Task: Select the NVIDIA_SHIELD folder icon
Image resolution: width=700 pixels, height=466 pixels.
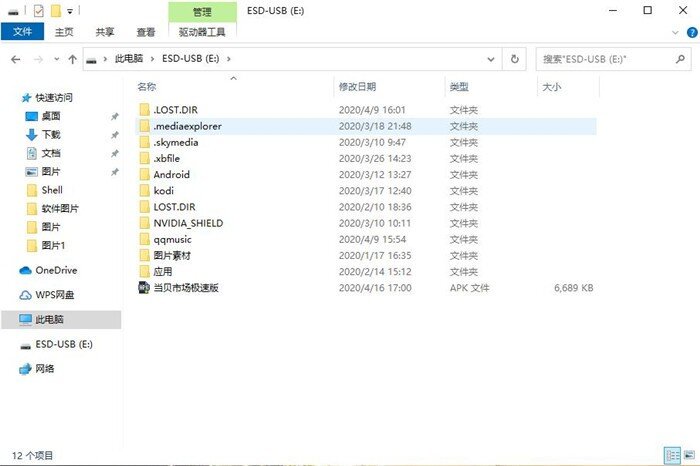Action: (144, 223)
